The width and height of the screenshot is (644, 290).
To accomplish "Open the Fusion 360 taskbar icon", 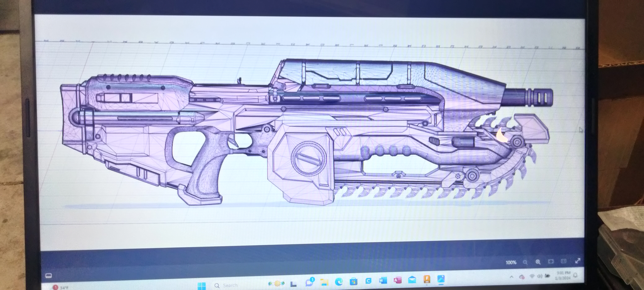I will (427, 279).
